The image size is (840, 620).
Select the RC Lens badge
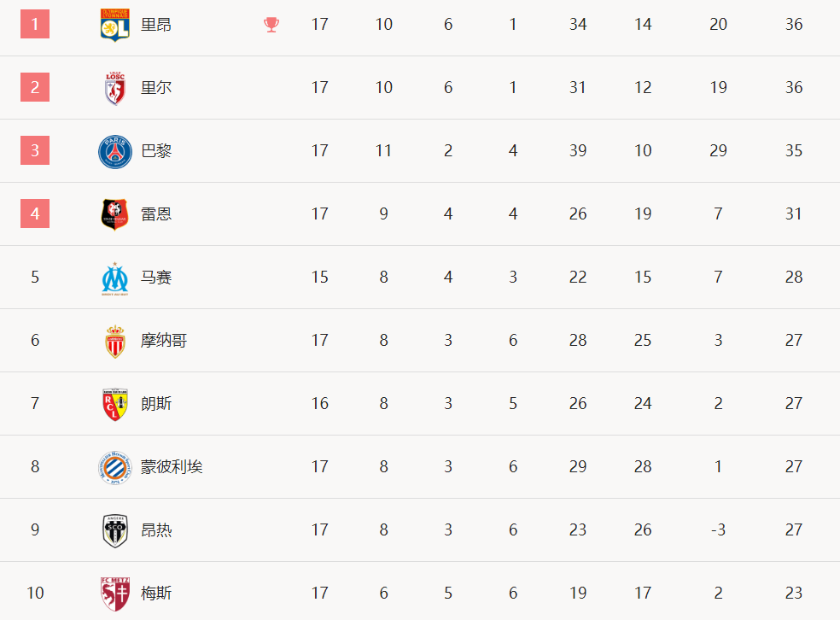coord(115,405)
